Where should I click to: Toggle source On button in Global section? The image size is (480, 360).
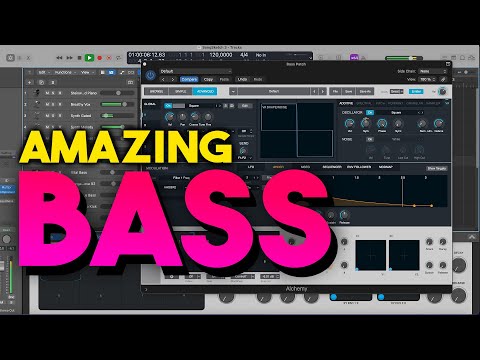(x=168, y=106)
